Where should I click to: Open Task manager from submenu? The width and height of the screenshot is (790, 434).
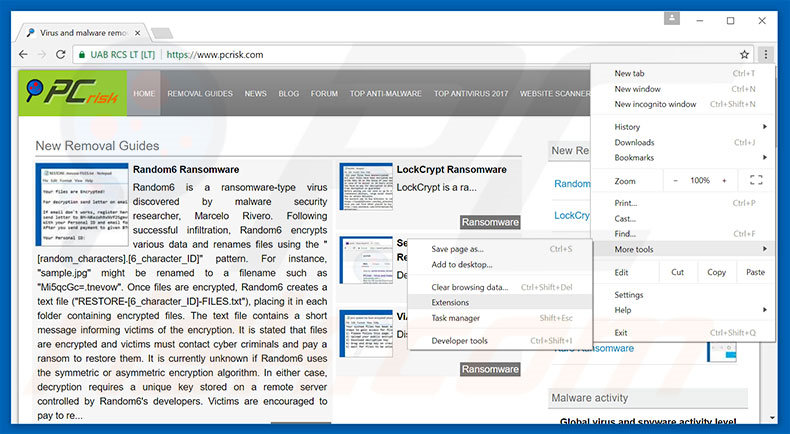click(500, 318)
